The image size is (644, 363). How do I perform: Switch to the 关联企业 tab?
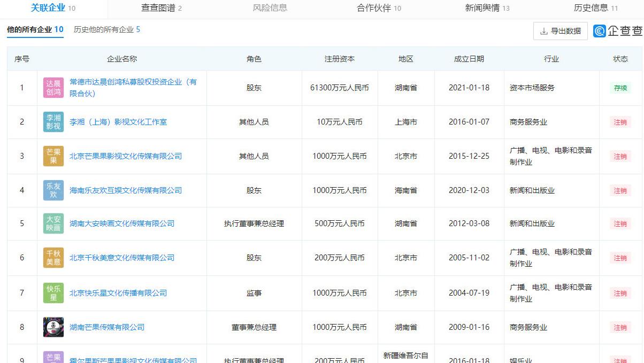click(x=53, y=8)
